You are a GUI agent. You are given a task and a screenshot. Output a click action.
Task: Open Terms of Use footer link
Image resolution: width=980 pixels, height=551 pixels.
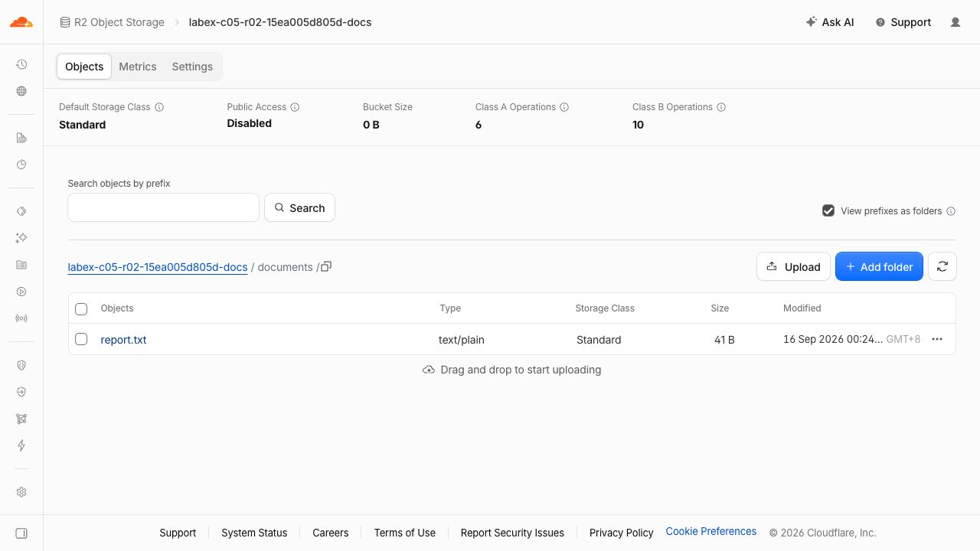pyautogui.click(x=405, y=533)
